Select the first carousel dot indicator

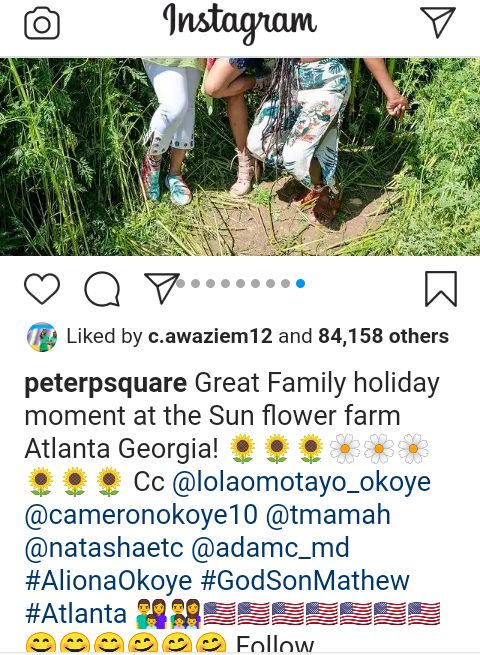[180, 284]
